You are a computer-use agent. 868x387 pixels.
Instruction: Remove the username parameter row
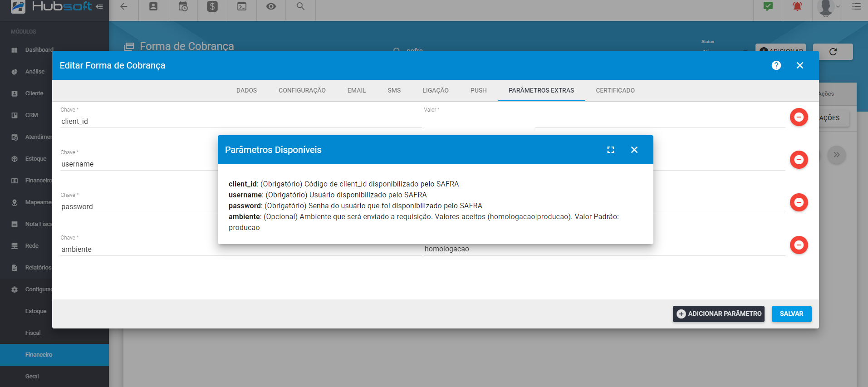(x=799, y=160)
